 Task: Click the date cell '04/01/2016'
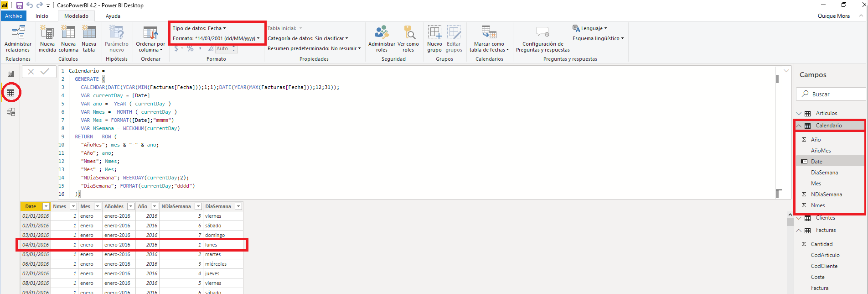[x=36, y=245]
